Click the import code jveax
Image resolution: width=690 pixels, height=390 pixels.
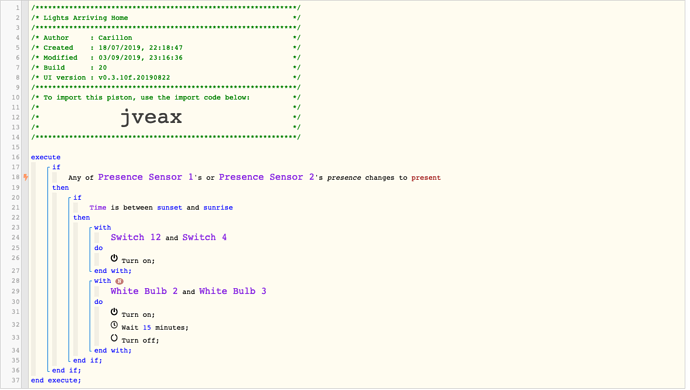(x=151, y=117)
